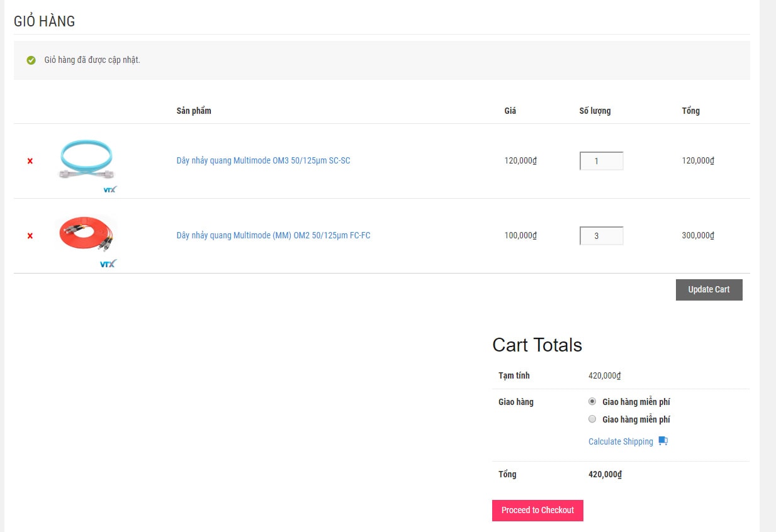
Task: Click the green checkmark in the update notice
Action: [x=31, y=60]
